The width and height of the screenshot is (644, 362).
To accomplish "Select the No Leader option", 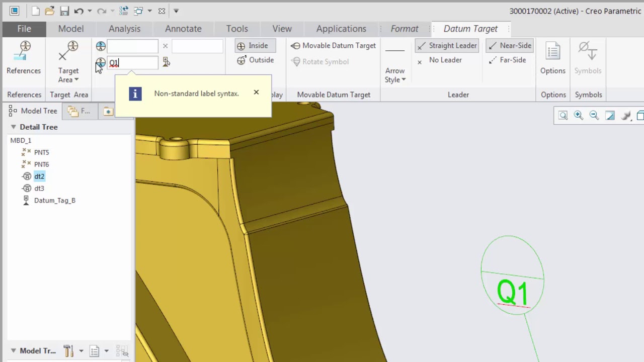I will tap(439, 60).
